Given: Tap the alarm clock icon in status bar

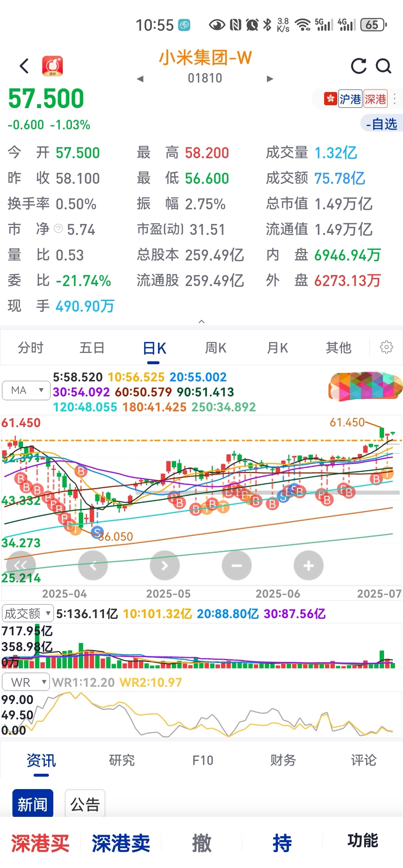Looking at the screenshot, I should 252,25.
